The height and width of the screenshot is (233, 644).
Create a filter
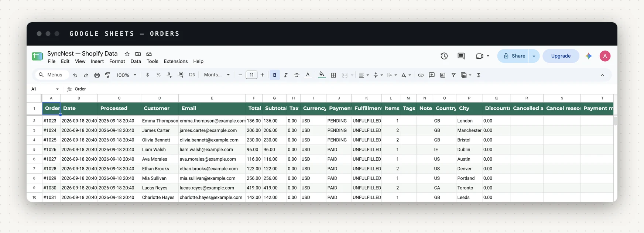coord(453,75)
